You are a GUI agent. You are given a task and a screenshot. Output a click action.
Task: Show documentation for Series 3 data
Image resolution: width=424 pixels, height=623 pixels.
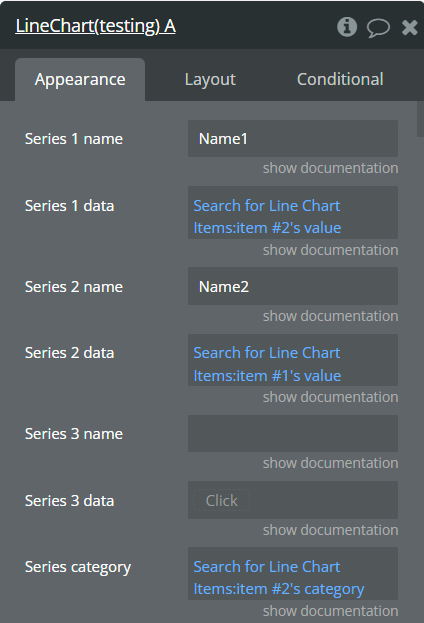click(330, 530)
